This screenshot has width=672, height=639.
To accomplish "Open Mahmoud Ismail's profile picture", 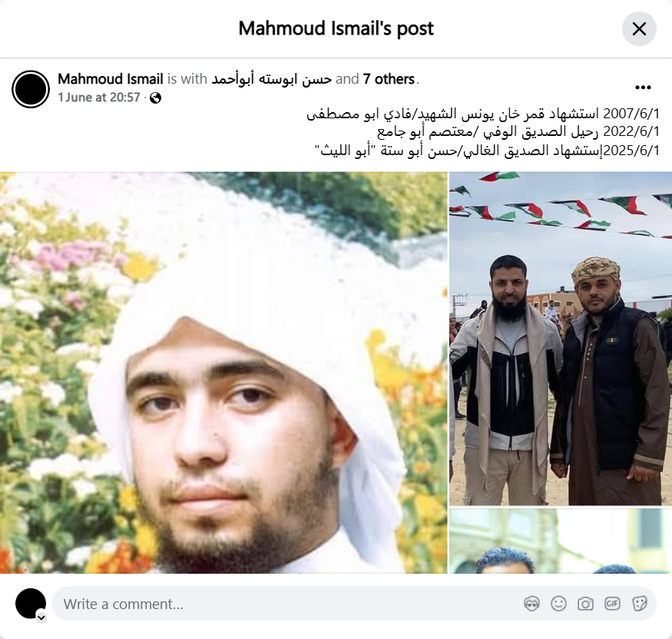I will click(x=31, y=89).
